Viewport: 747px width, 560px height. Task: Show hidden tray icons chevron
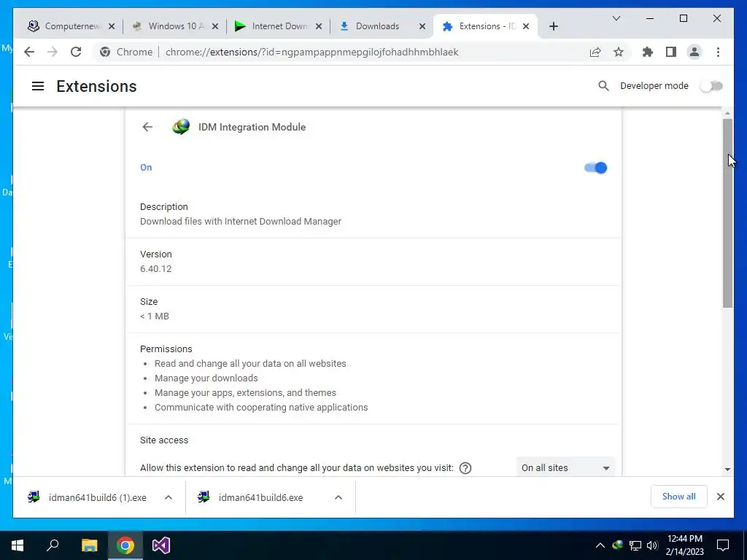pyautogui.click(x=600, y=545)
